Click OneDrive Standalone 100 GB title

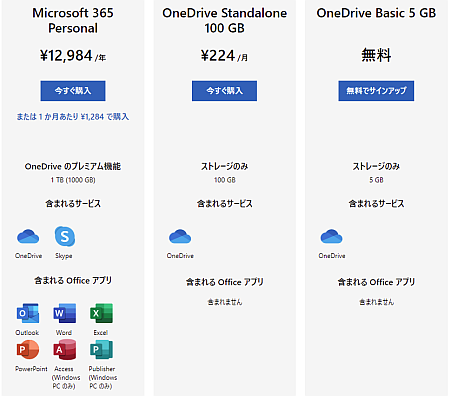click(224, 20)
